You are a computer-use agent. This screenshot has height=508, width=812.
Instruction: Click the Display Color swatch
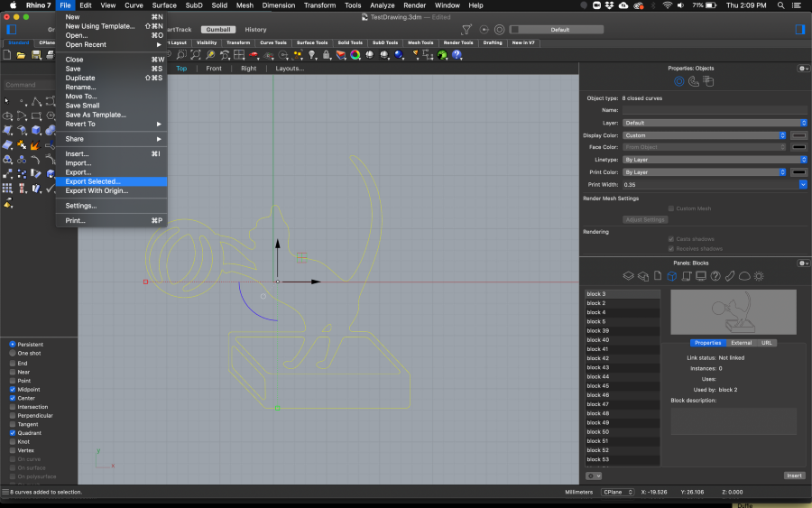tap(798, 135)
